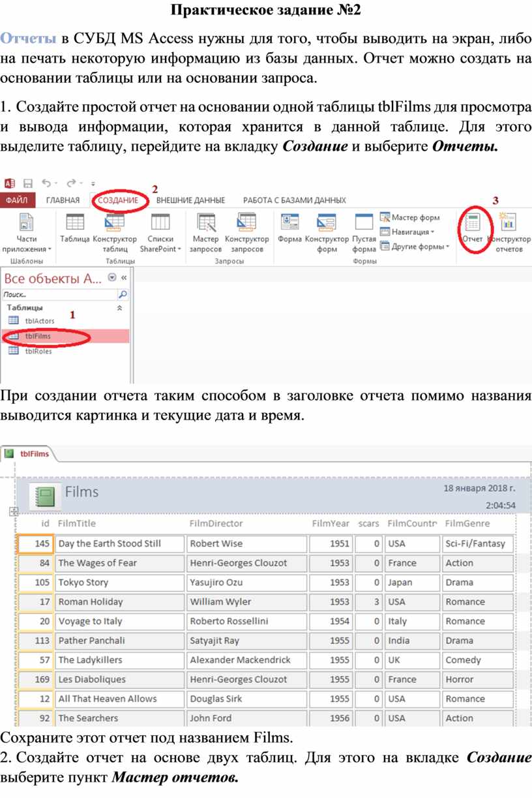Open the ВНЕШНИЕ ДАННЫЕ tab
The height and width of the screenshot is (798, 532).
(x=190, y=200)
